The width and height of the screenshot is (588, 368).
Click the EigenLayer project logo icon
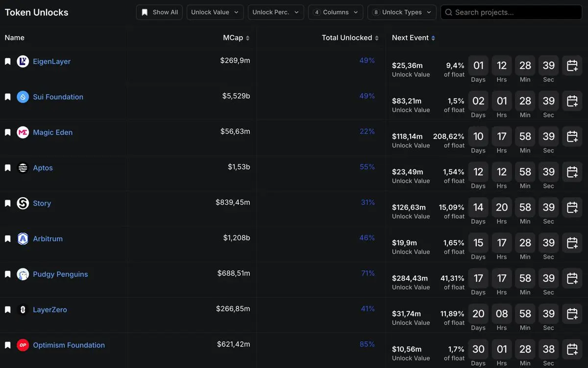(x=23, y=61)
